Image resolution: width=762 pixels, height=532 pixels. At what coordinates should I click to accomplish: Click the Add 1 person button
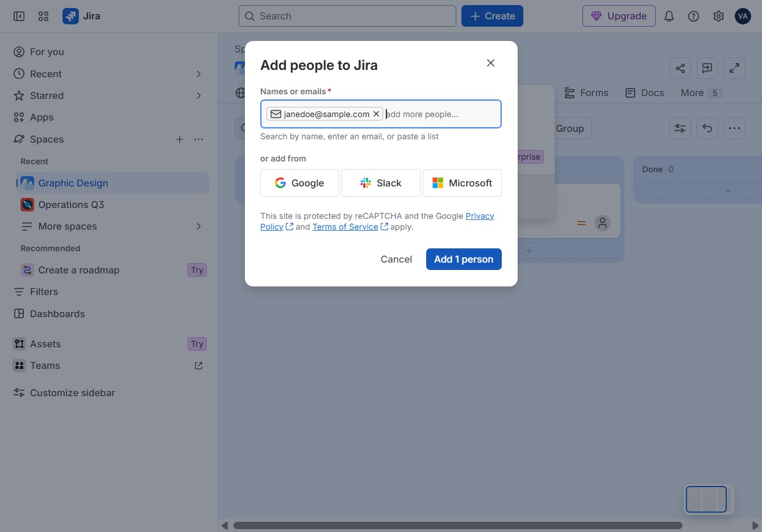pyautogui.click(x=464, y=259)
